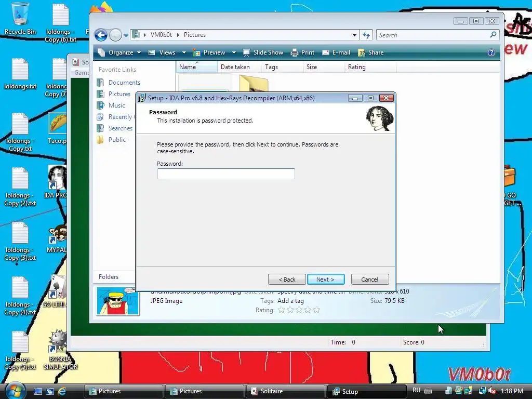Sort by Date taken column
Viewport: 532px width, 399px height.
click(x=239, y=67)
